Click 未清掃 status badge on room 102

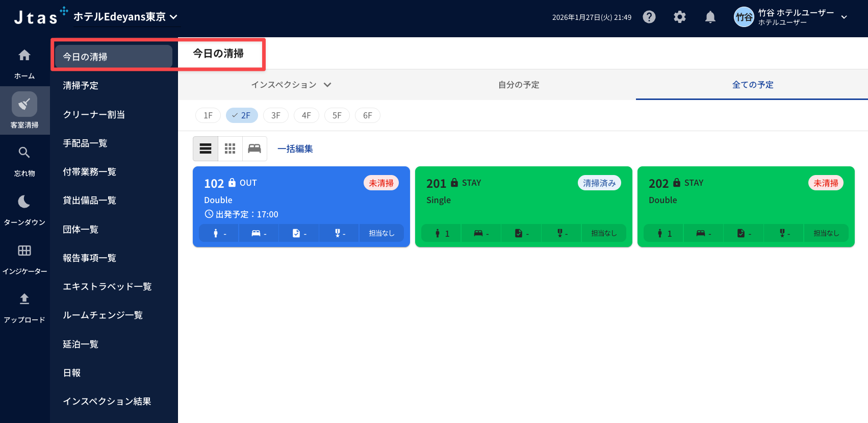tap(381, 183)
